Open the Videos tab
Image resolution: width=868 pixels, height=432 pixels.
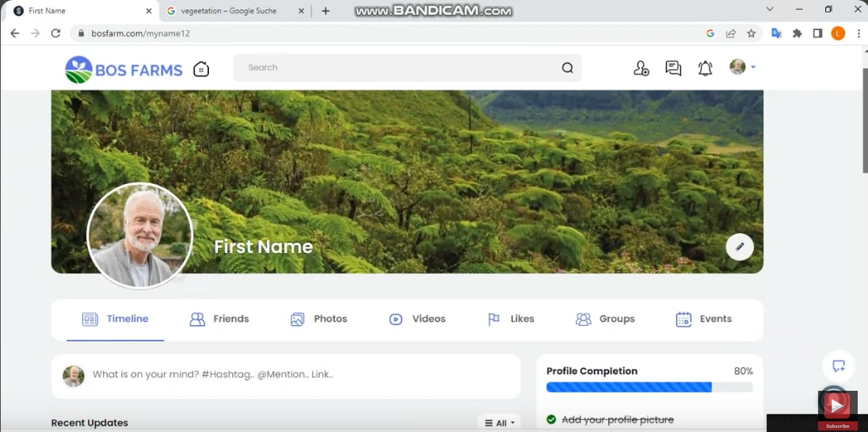(x=417, y=319)
